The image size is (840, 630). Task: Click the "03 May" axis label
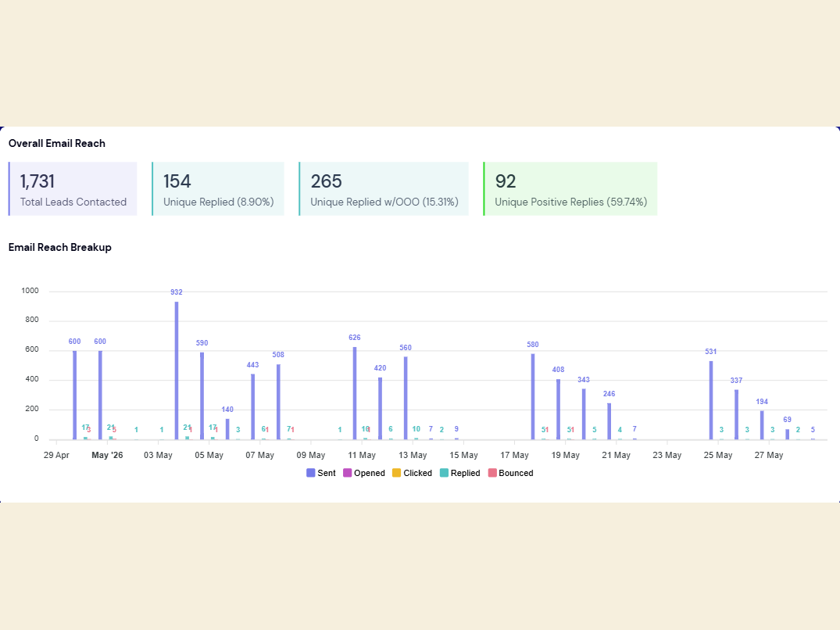tap(158, 456)
